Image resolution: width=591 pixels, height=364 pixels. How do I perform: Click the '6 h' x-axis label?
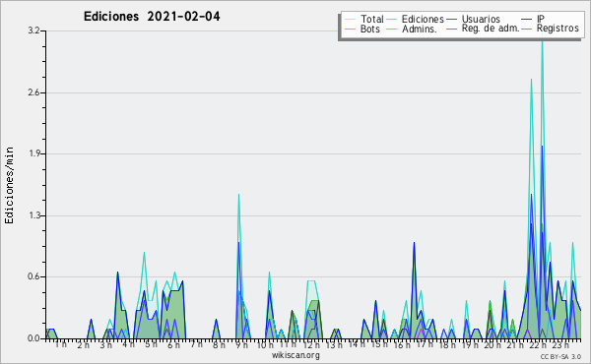pyautogui.click(x=173, y=344)
